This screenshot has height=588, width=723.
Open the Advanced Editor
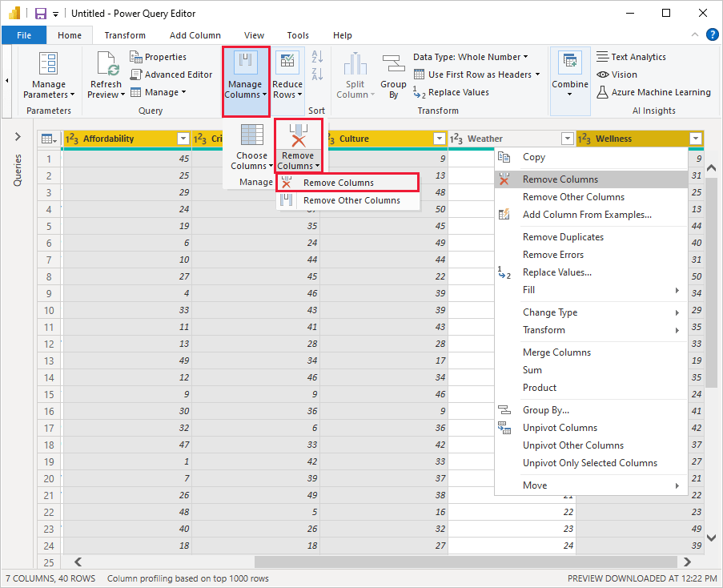[x=171, y=74]
